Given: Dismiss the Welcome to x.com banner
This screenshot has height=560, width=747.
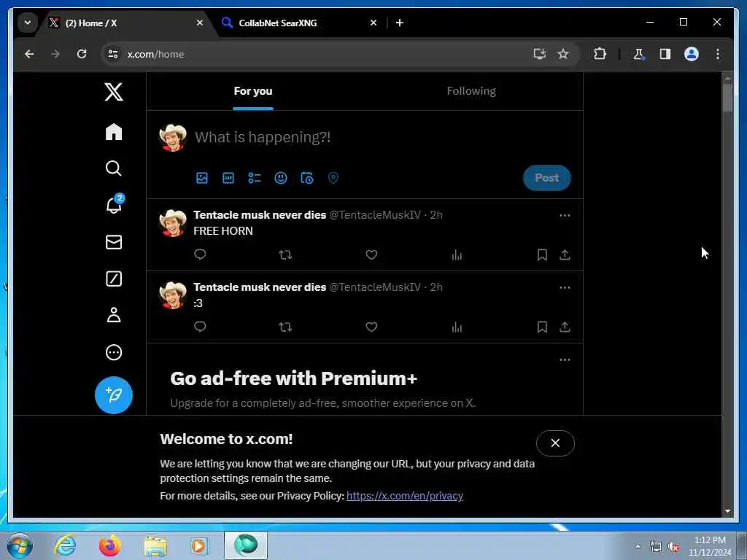Looking at the screenshot, I should pyautogui.click(x=555, y=443).
